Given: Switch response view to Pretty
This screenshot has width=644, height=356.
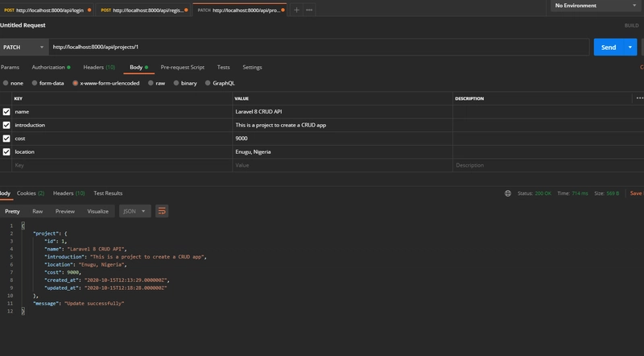Looking at the screenshot, I should click(x=12, y=211).
